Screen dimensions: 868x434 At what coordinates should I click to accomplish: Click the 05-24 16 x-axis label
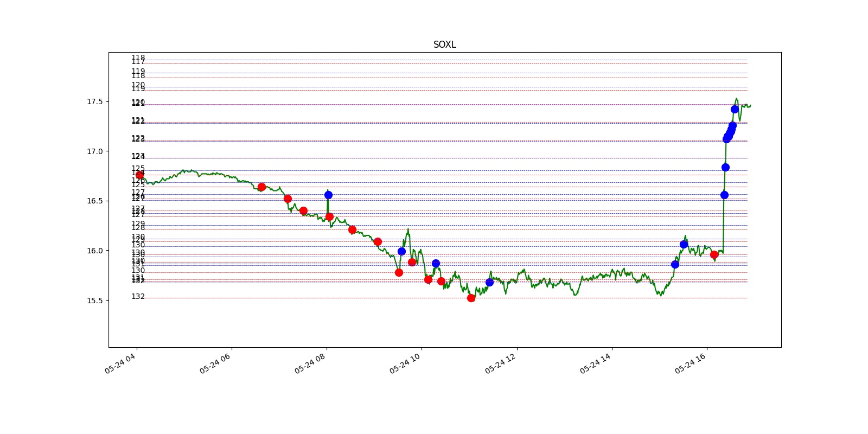(690, 363)
